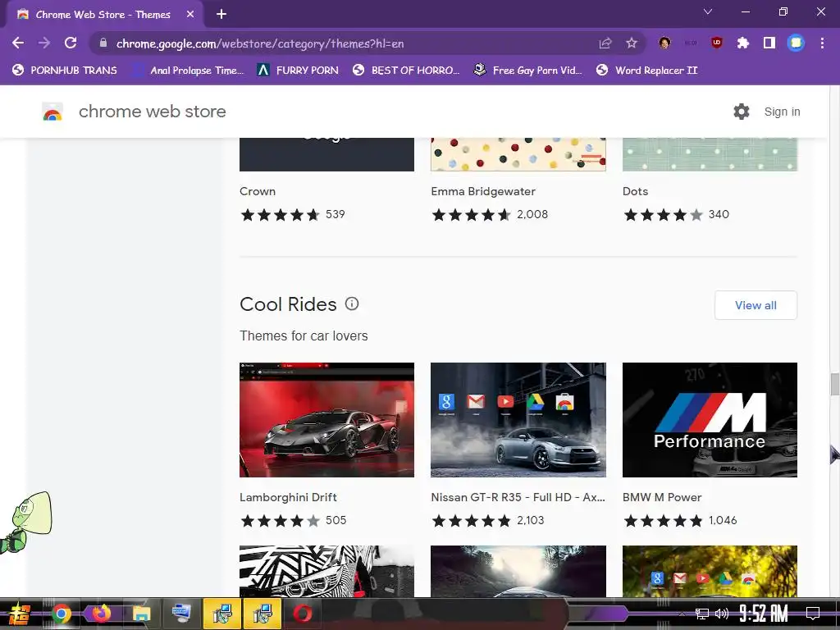Launch Firefox from the taskbar
Viewport: 840px width, 630px height.
pyautogui.click(x=101, y=614)
